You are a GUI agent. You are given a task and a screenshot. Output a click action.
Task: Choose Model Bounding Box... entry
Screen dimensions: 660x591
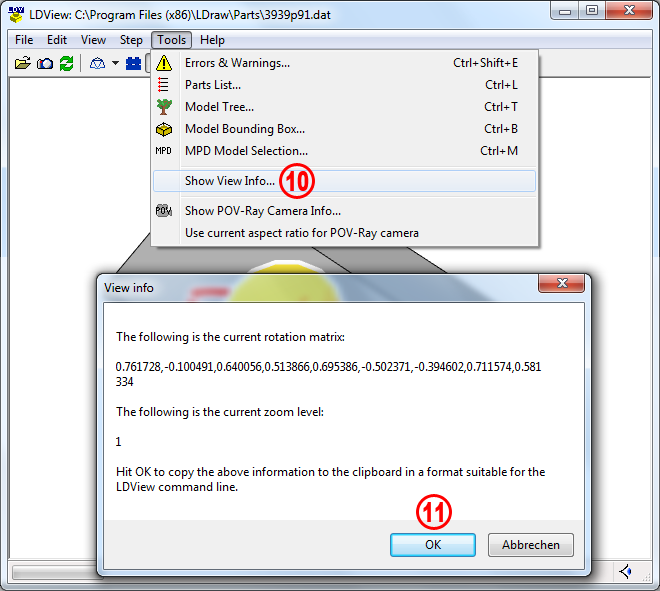(x=344, y=129)
